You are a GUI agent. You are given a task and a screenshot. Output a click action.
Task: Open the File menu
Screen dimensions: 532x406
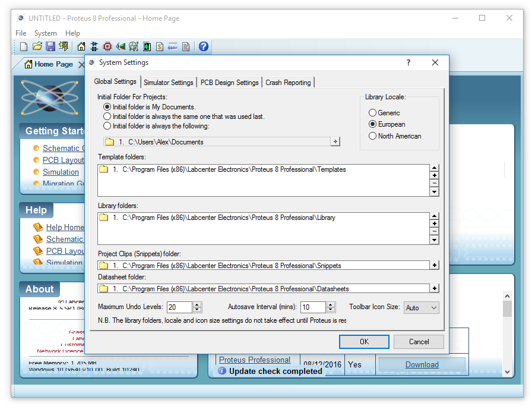pyautogui.click(x=21, y=33)
